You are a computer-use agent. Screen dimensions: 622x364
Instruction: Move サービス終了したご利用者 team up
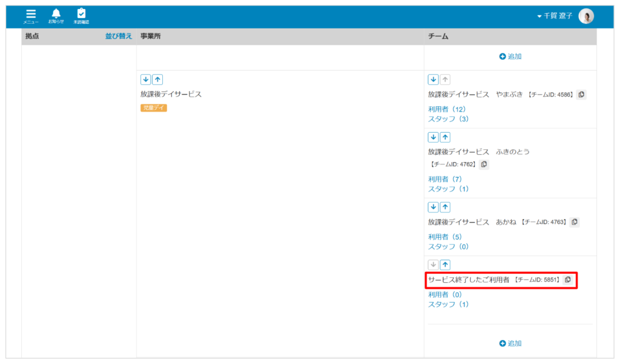click(445, 265)
